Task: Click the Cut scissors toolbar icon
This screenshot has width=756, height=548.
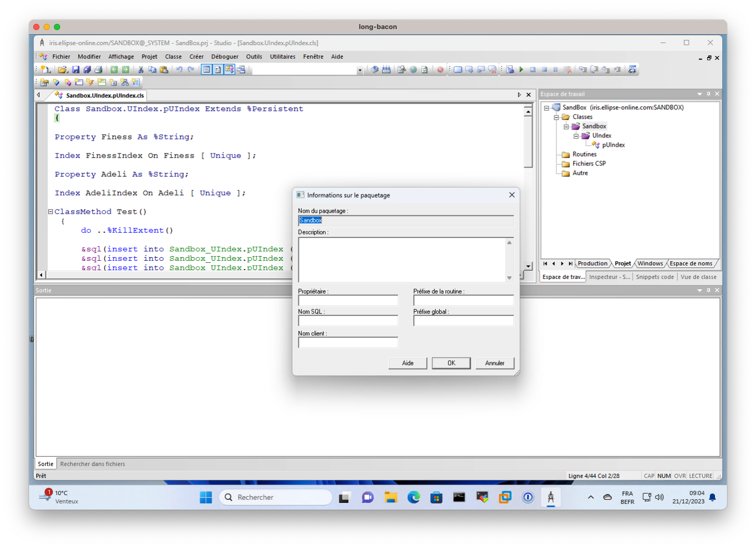Action: click(141, 69)
